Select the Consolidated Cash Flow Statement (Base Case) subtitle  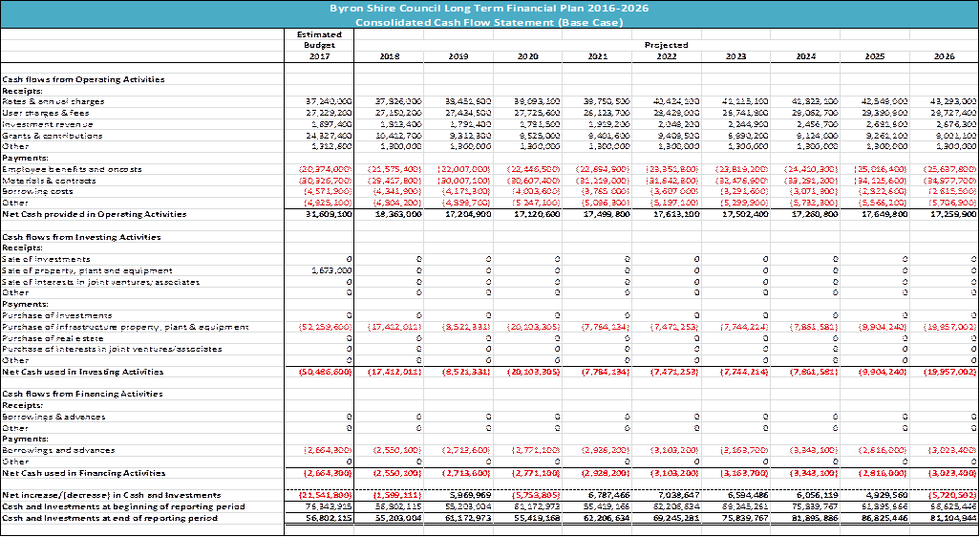point(489,22)
